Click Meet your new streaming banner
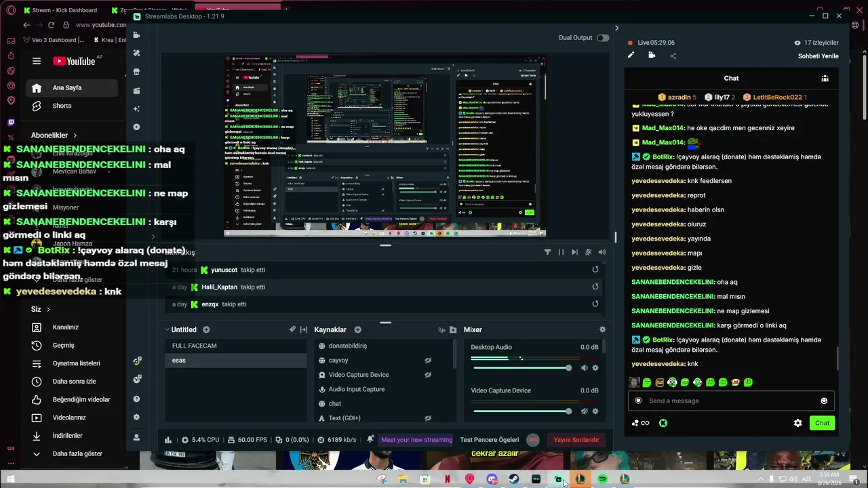 (x=416, y=440)
